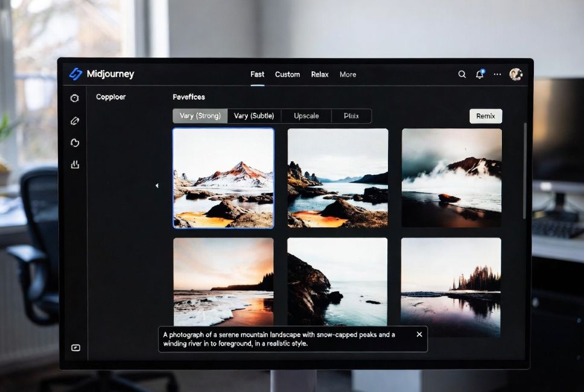Select the Upscale segment option

point(306,116)
